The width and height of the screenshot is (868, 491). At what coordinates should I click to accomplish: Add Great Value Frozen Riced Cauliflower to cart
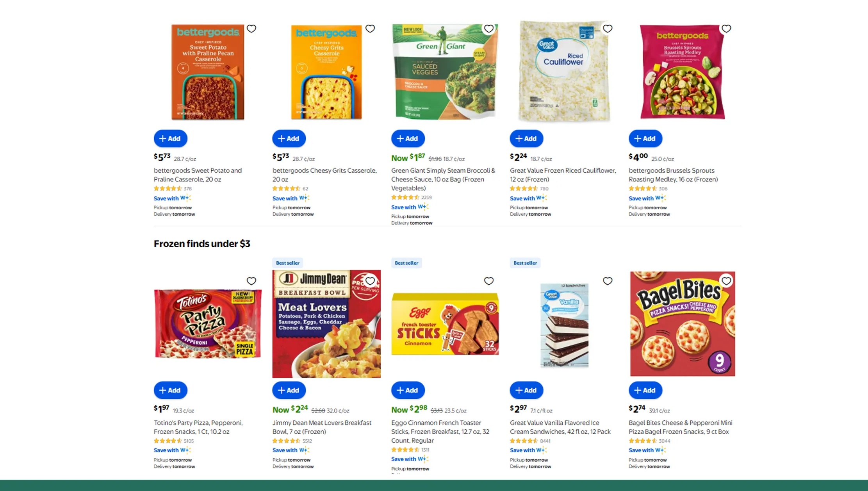tap(526, 138)
